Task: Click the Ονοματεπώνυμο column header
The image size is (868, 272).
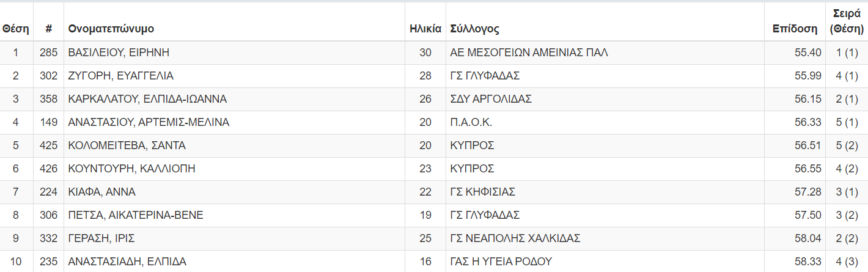Action: (x=111, y=29)
